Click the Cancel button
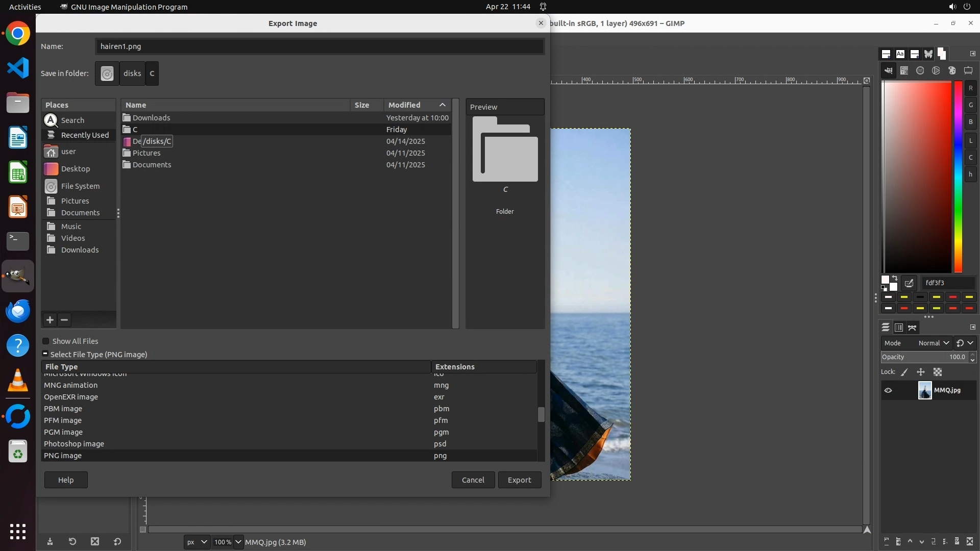The image size is (980, 551). (473, 480)
